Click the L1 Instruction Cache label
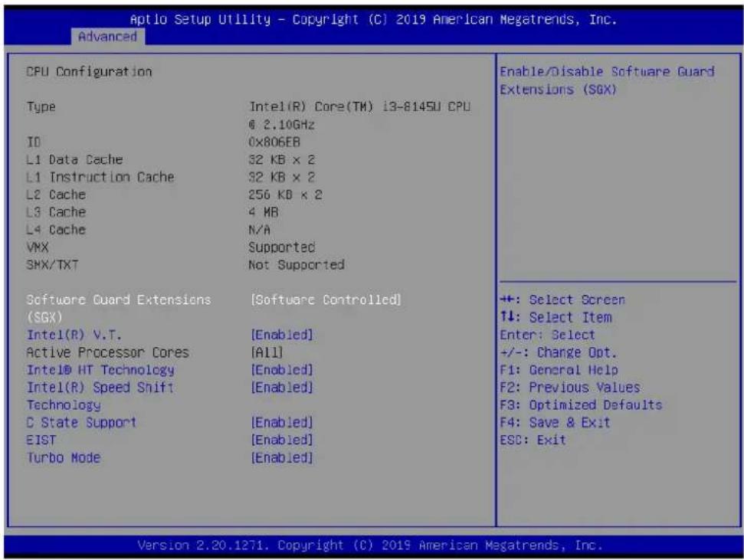The width and height of the screenshot is (744, 560). tap(100, 177)
